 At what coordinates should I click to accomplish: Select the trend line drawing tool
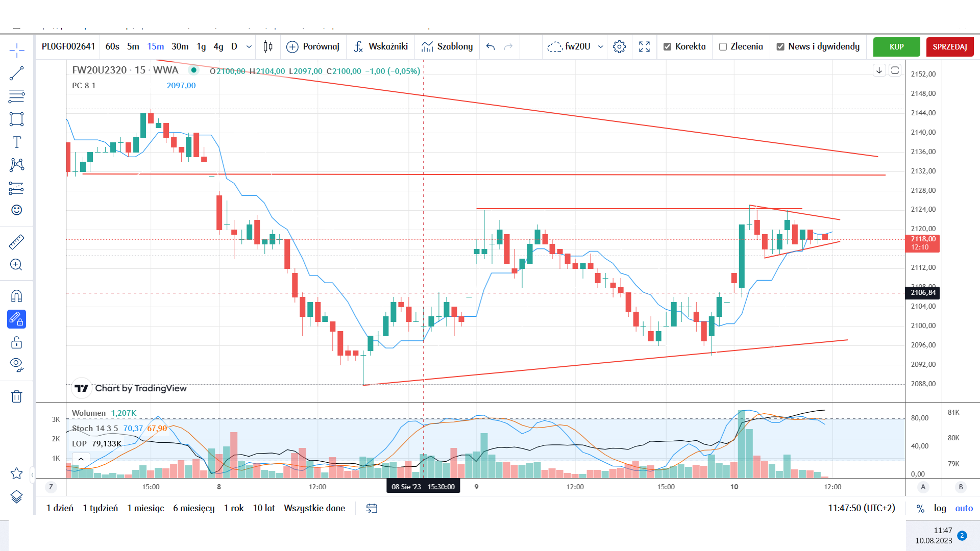coord(16,73)
